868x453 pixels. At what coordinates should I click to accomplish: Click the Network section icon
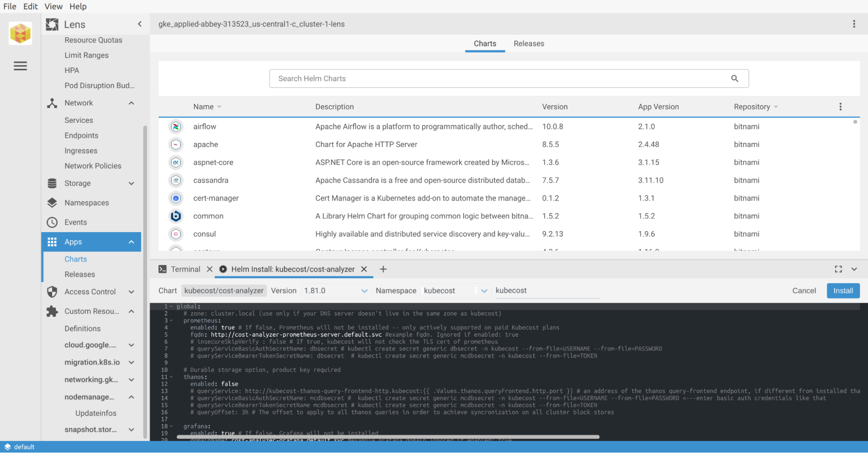52,103
